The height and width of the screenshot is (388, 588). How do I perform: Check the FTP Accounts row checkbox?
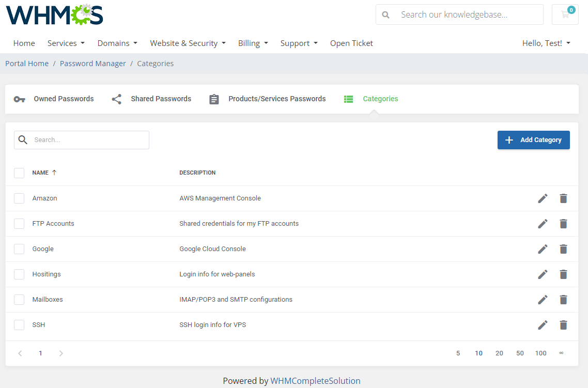point(19,224)
